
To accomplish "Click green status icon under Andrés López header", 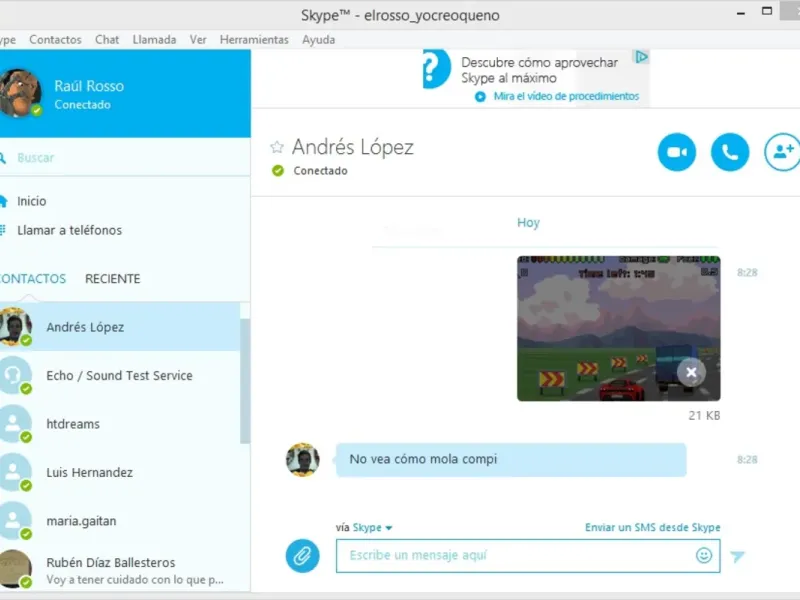I will 278,170.
